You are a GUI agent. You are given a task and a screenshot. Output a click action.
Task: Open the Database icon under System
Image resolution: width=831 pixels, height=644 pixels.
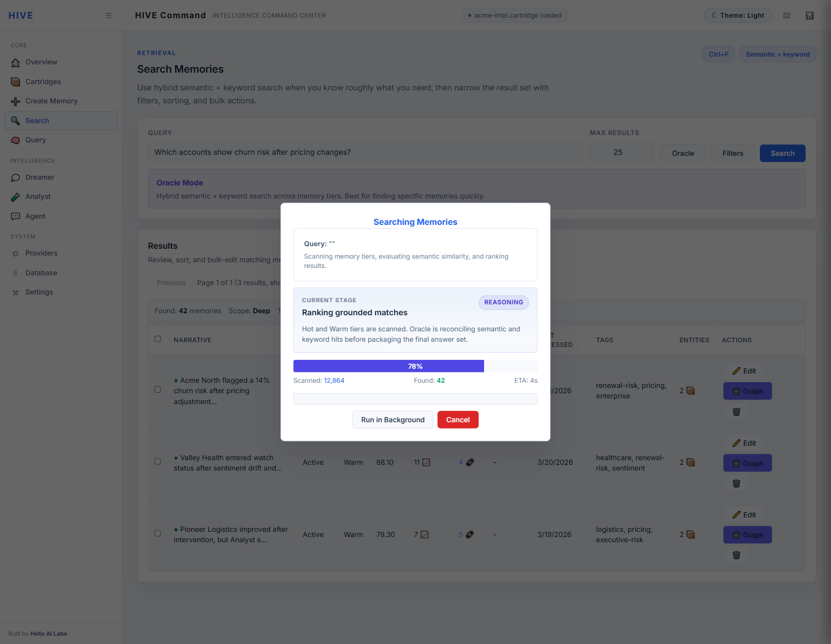15,273
